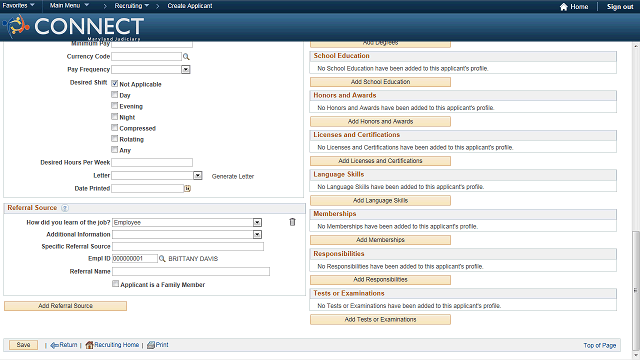Open the How did you learn of the job dropdown
The height and width of the screenshot is (360, 640).
tap(257, 222)
